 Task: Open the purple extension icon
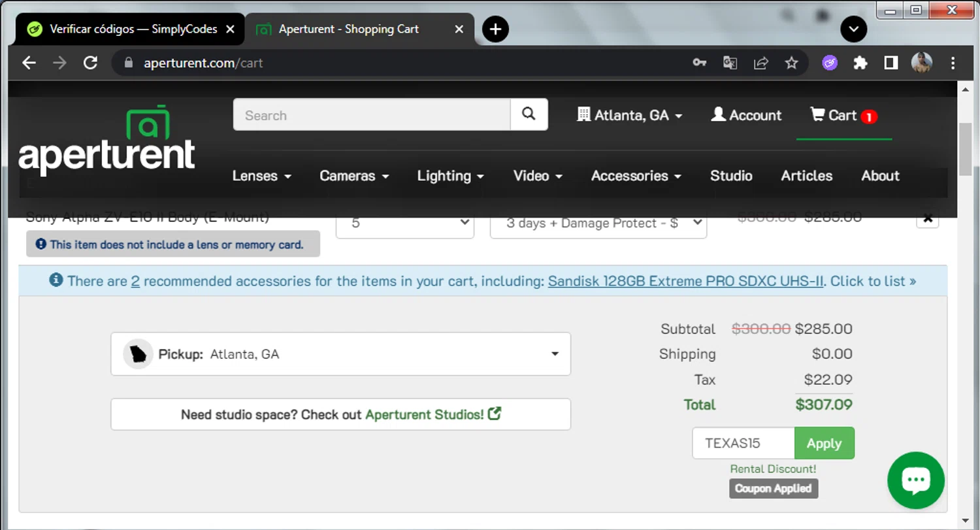coord(830,63)
